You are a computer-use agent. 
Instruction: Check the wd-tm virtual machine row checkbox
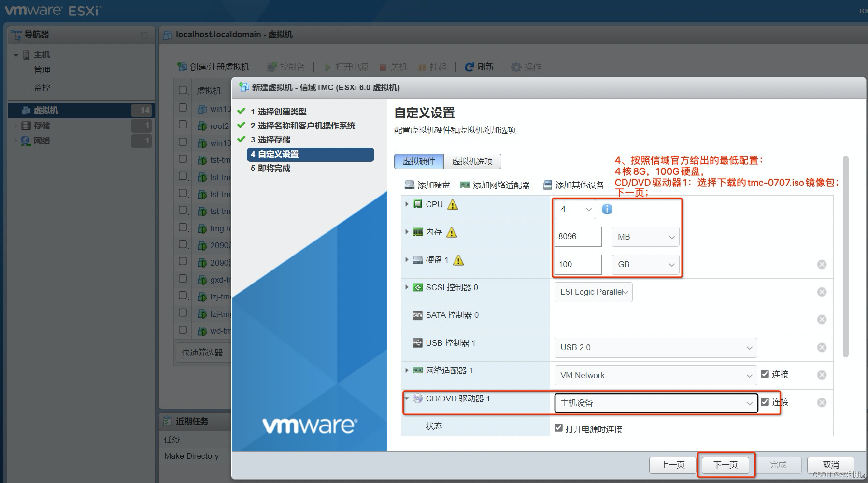183,330
